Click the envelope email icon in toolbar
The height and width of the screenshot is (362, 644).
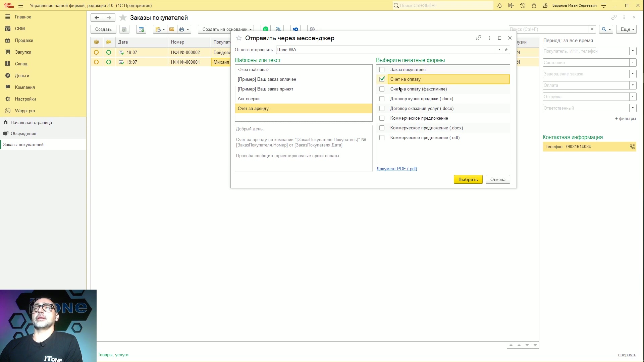[x=172, y=29]
